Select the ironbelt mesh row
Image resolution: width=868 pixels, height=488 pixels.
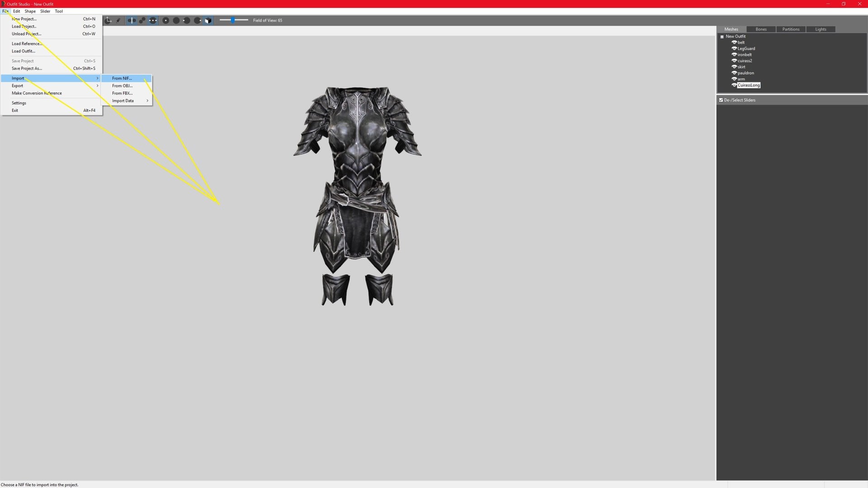(745, 55)
